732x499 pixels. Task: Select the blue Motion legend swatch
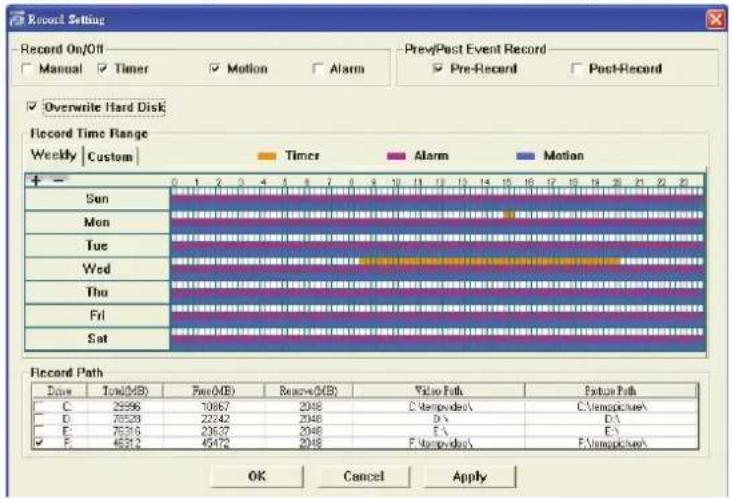(x=526, y=156)
